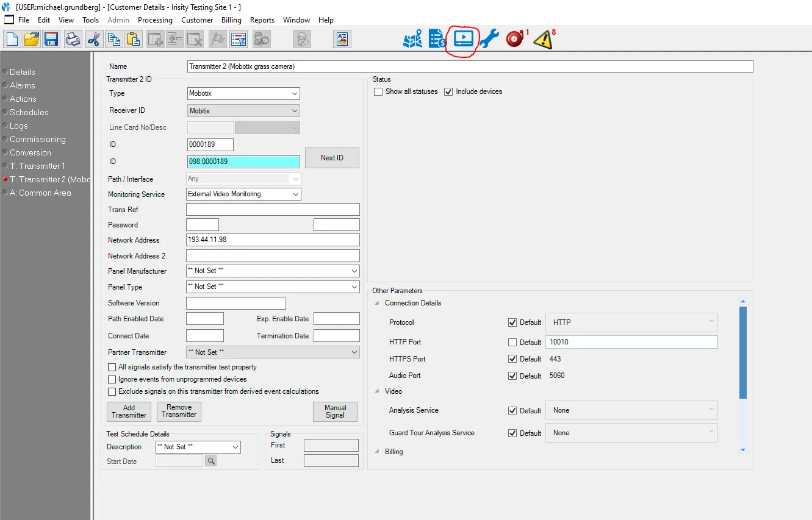Uncheck the Default checkbox for Protocol
Image resolution: width=812 pixels, height=520 pixels.
pos(512,322)
